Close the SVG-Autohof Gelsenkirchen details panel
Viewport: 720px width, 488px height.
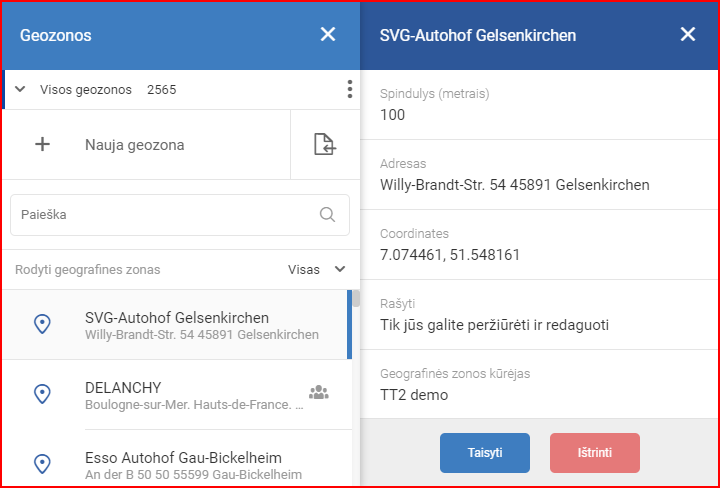688,34
